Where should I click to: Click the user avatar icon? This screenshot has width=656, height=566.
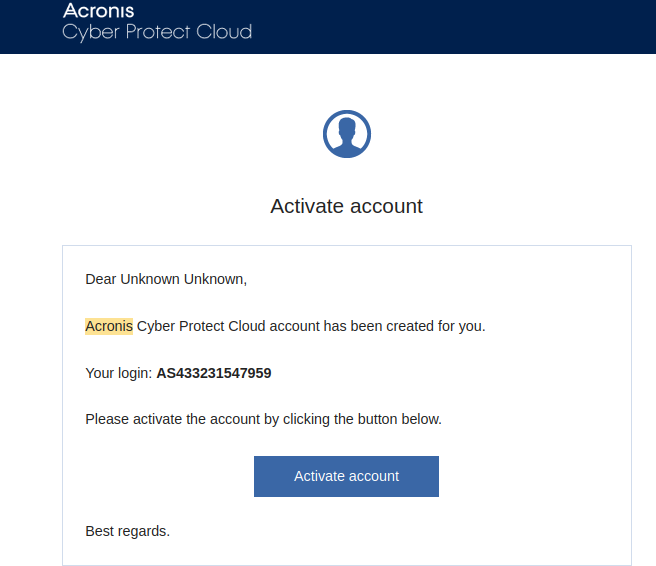[x=346, y=134]
